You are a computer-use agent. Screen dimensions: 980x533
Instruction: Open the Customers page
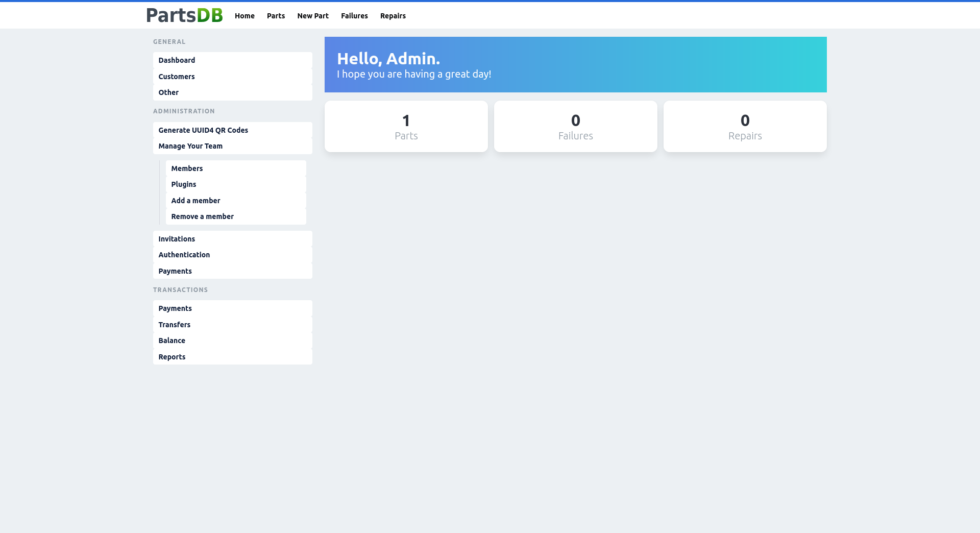coord(176,77)
